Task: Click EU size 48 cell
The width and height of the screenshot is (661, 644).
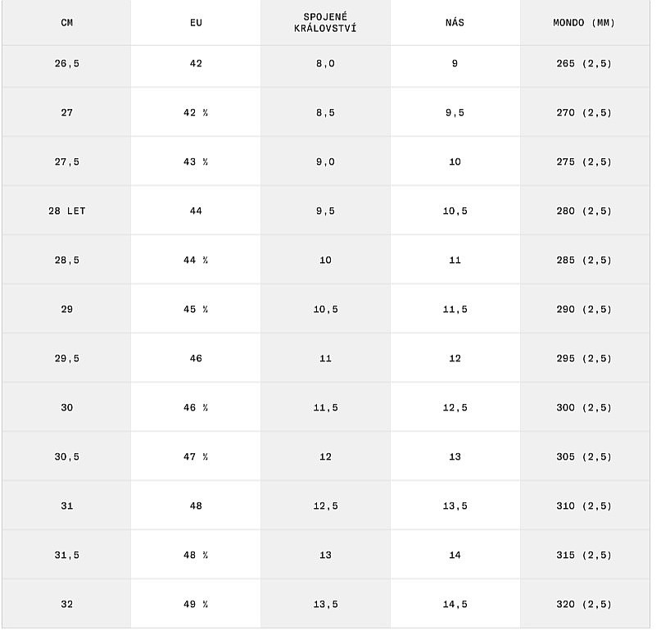Action: [196, 506]
